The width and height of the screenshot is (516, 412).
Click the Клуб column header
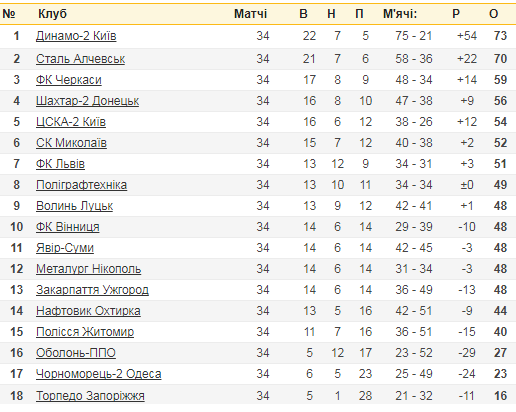52,14
